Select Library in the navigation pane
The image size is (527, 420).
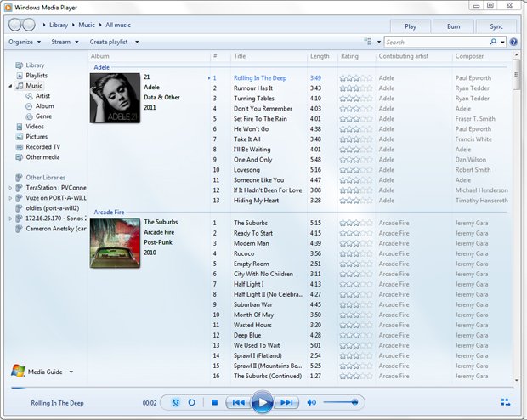[x=35, y=65]
